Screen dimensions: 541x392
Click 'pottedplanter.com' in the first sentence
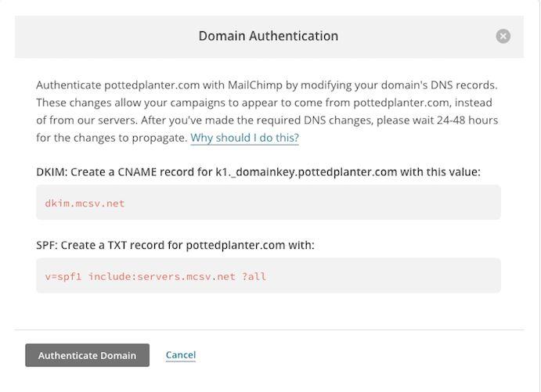coord(152,85)
